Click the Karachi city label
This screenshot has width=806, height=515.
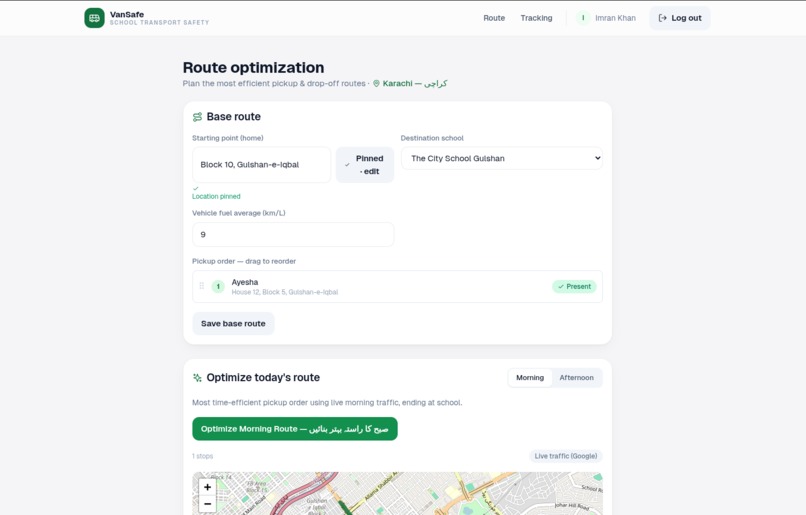(415, 83)
